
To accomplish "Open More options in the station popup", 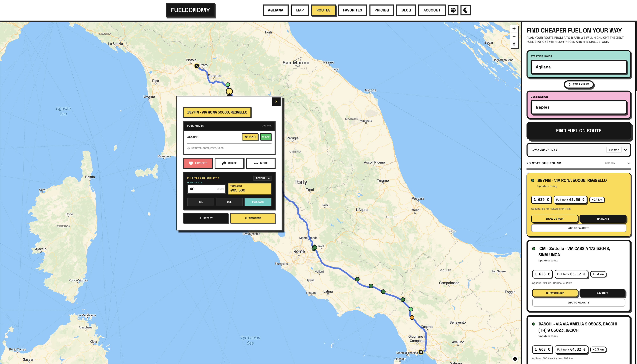I will coord(261,163).
